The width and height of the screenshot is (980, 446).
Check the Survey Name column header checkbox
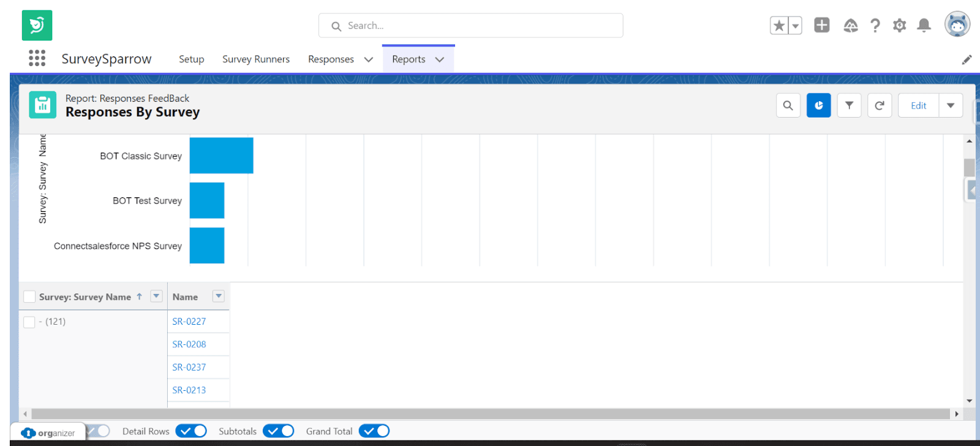tap(29, 297)
